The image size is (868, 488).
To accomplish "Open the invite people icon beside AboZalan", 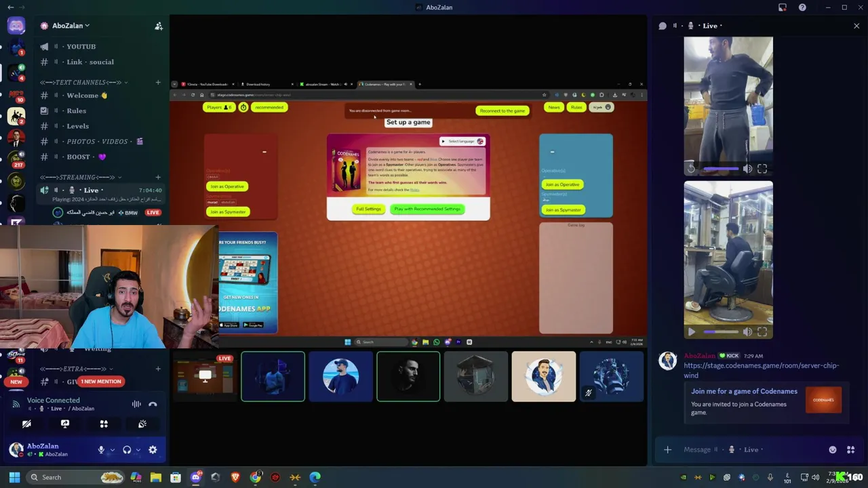I will pyautogui.click(x=159, y=26).
